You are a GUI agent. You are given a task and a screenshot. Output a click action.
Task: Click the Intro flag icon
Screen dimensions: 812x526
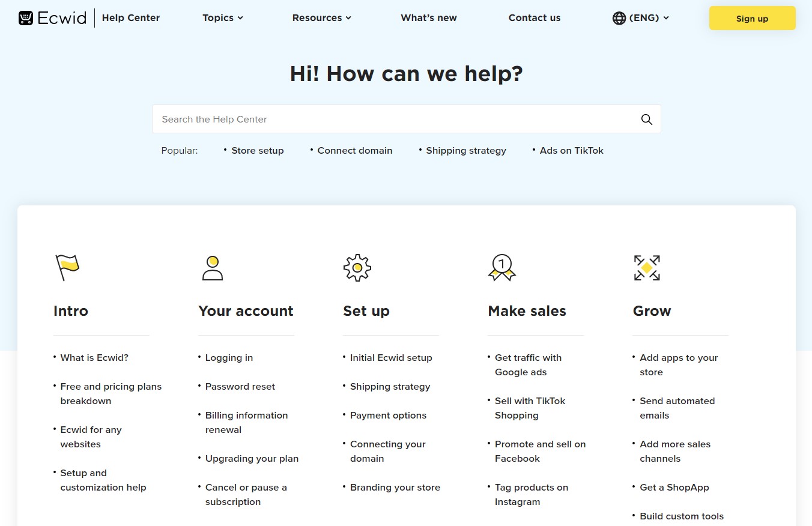(x=67, y=268)
